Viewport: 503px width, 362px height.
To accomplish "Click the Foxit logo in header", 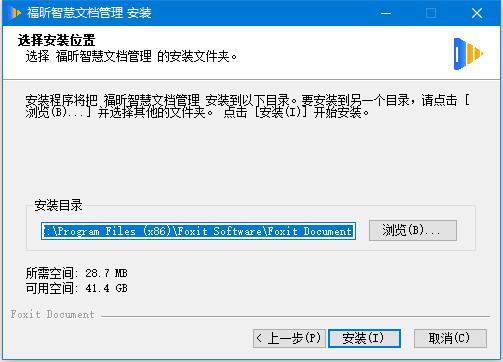I will click(468, 54).
